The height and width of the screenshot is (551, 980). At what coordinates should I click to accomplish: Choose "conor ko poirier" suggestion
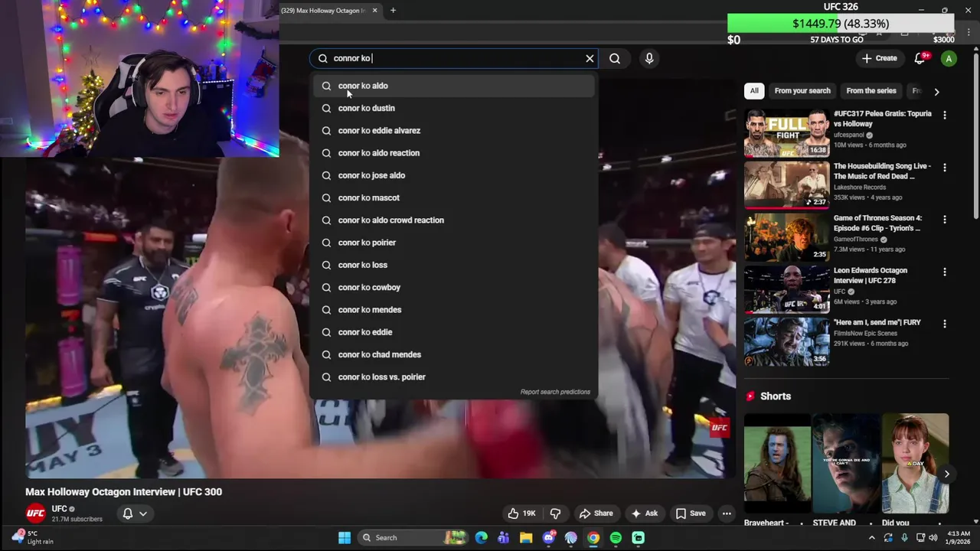(453, 243)
